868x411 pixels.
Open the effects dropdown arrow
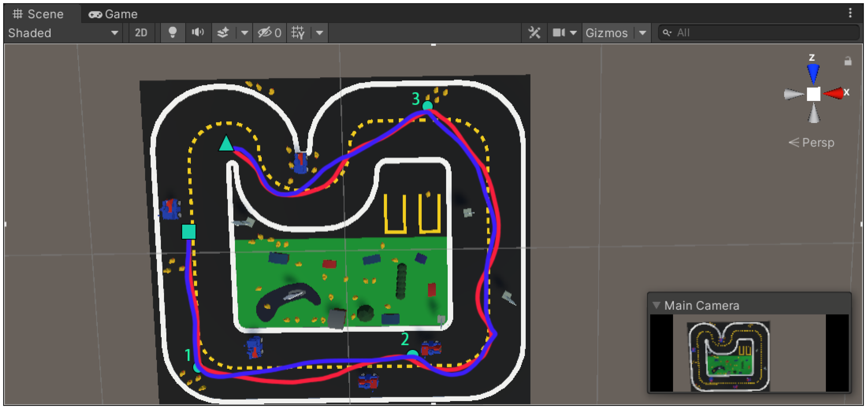[x=245, y=33]
